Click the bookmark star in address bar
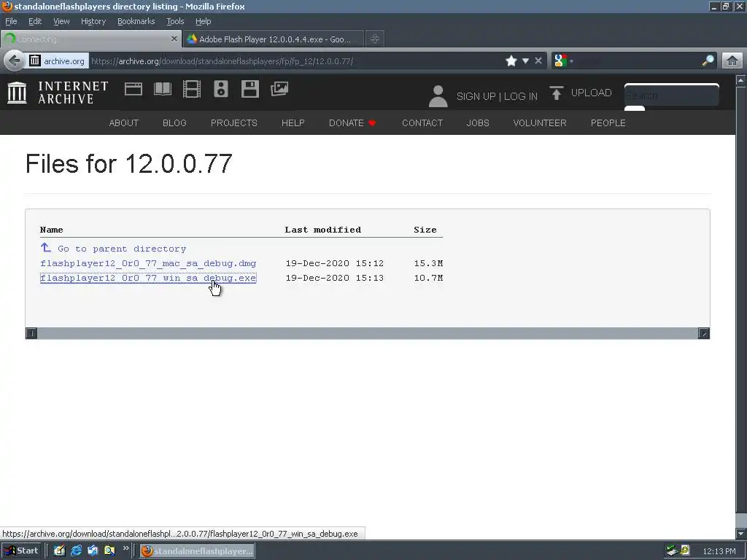The height and width of the screenshot is (560, 747). tap(511, 61)
